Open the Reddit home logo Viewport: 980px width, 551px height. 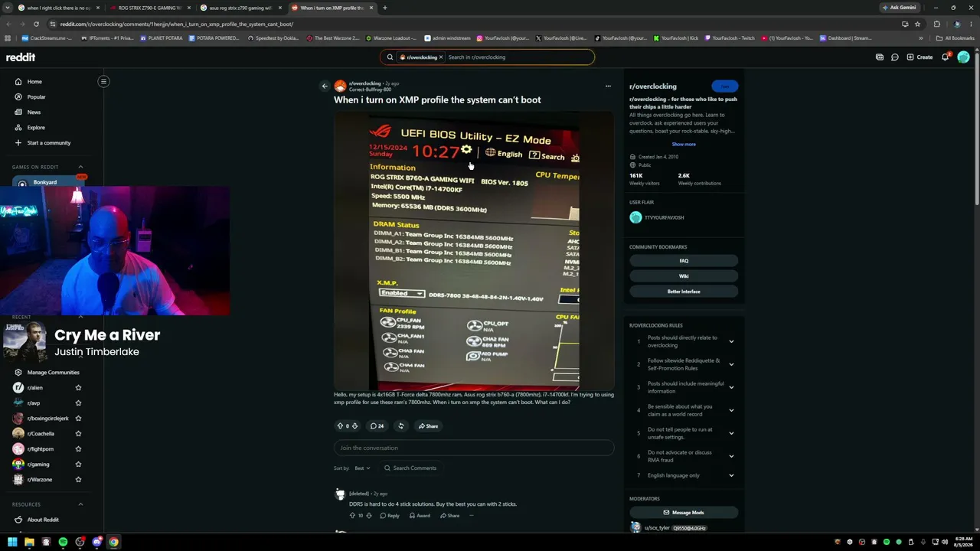point(21,57)
